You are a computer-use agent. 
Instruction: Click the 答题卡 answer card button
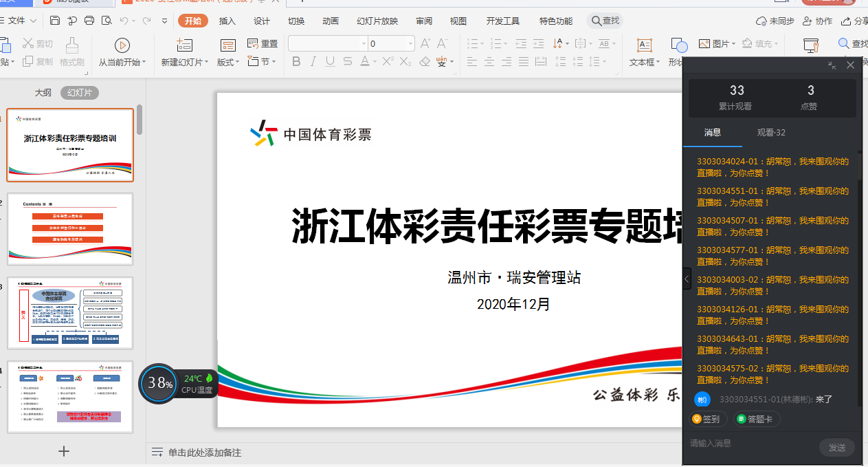coord(757,419)
